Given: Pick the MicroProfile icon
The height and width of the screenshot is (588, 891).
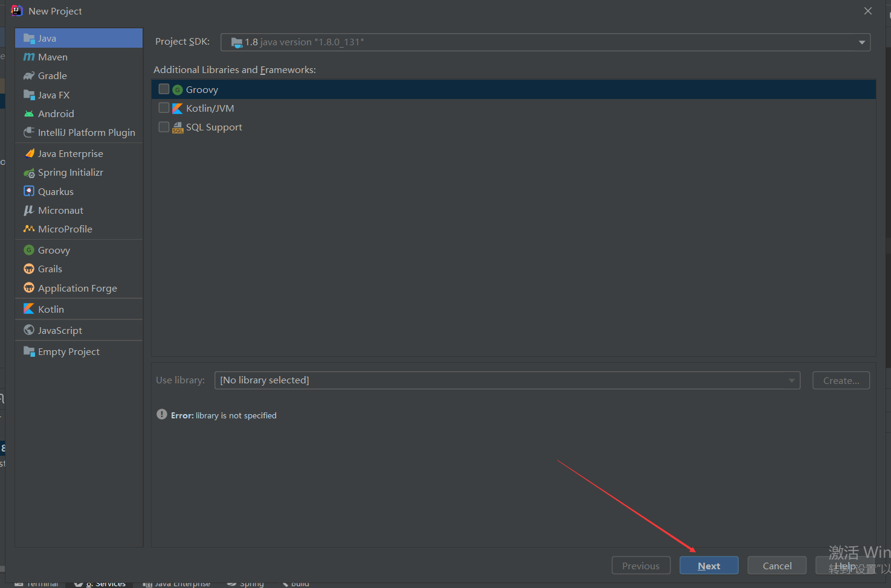Looking at the screenshot, I should pyautogui.click(x=29, y=229).
